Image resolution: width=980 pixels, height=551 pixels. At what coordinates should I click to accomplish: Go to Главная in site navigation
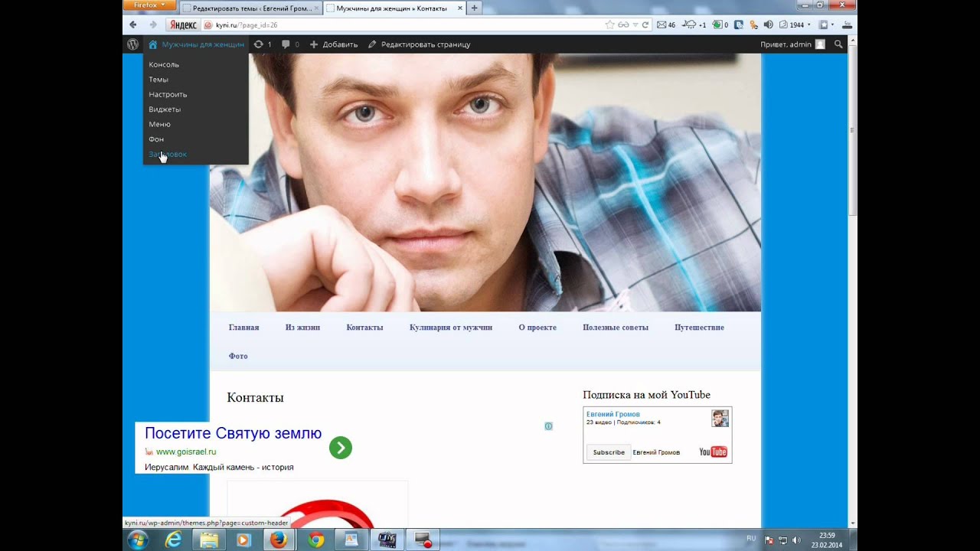coord(243,328)
